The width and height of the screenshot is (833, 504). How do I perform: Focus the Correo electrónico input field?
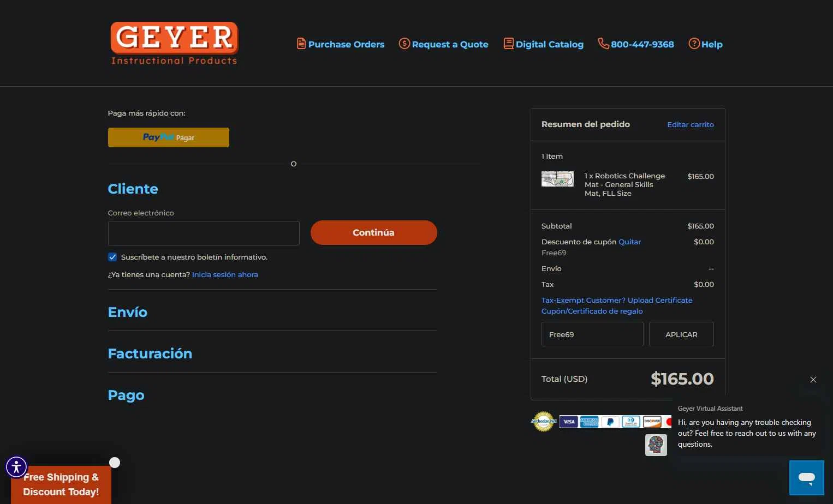[204, 233]
